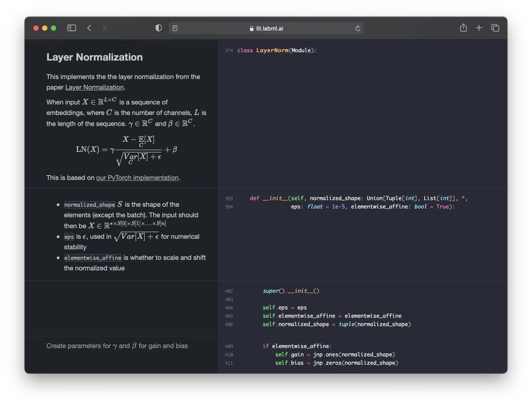Click the 'self.eps = eps' code line
The image size is (532, 406).
(x=285, y=307)
